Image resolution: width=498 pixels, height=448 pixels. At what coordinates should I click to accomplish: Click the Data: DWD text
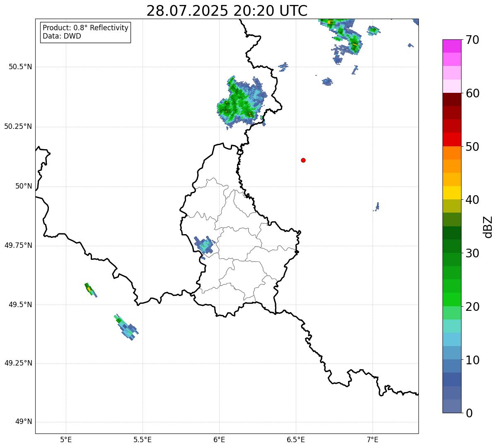(x=62, y=36)
